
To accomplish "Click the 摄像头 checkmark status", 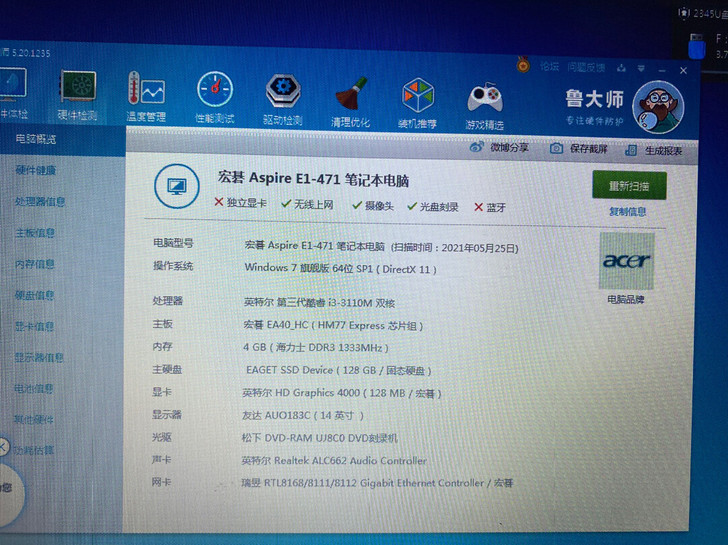I will (x=373, y=206).
